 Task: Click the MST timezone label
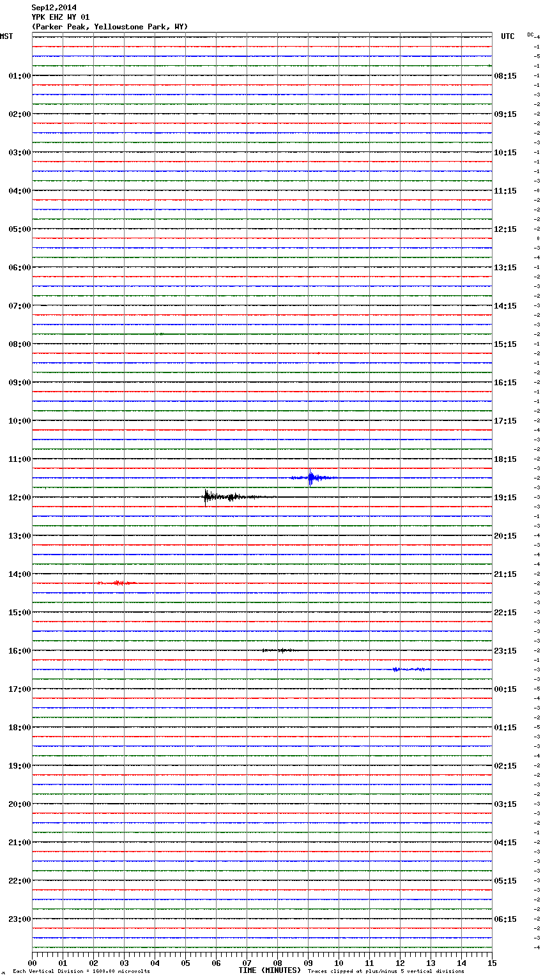point(6,36)
